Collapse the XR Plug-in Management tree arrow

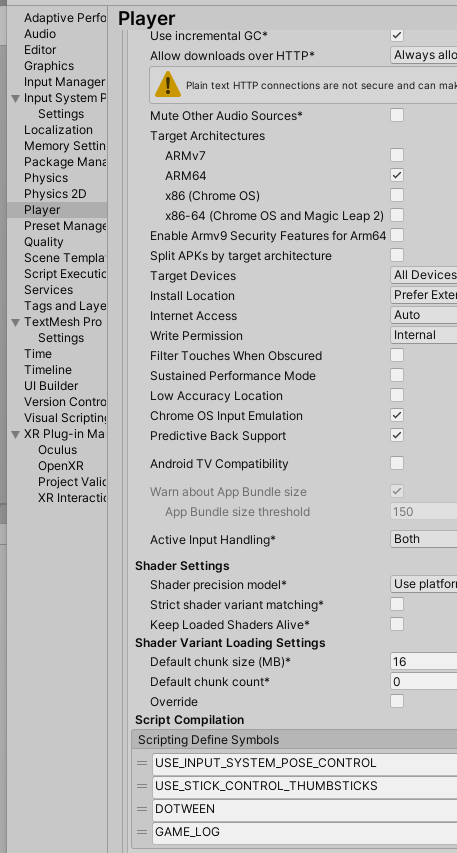coord(15,435)
